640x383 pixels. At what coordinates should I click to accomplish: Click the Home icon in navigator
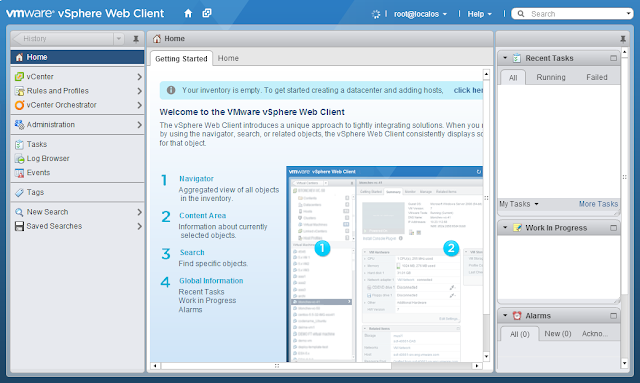[19, 57]
